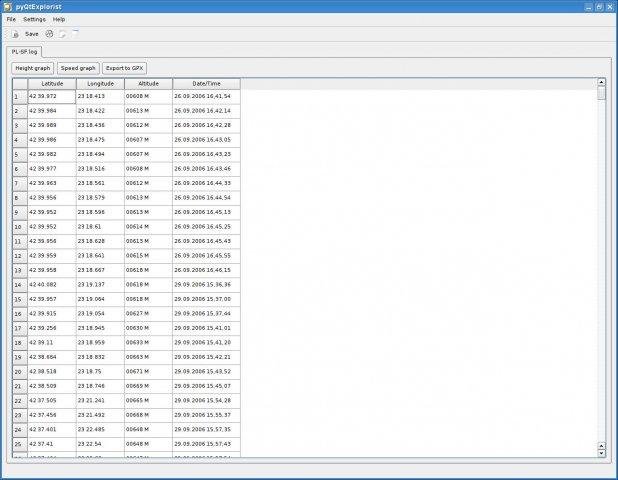Click the scrollbar thumb near the top
This screenshot has height=480, width=618.
tap(601, 93)
